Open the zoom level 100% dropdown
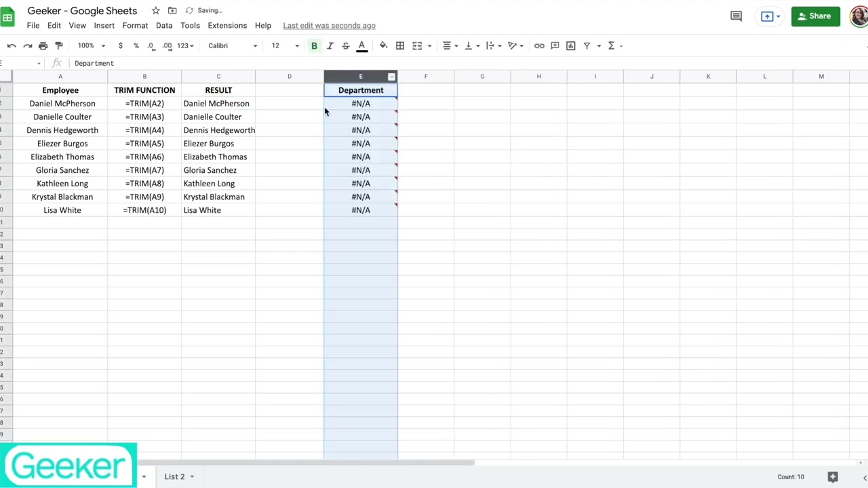 [x=92, y=45]
